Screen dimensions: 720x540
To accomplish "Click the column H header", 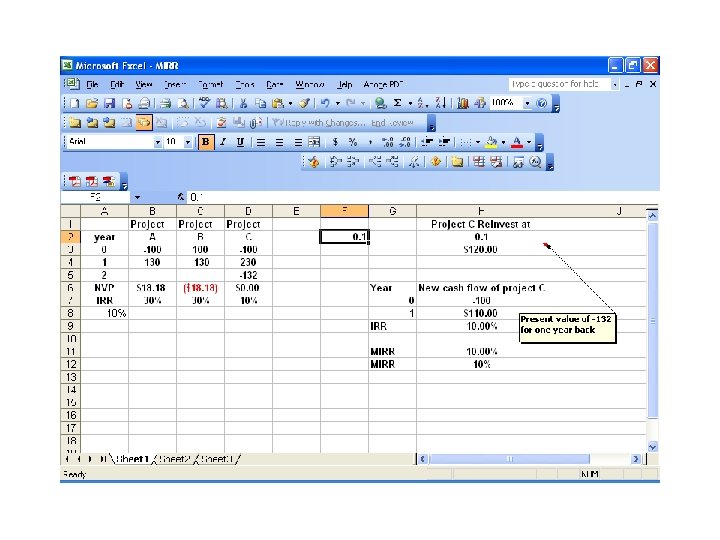I will pos(481,211).
